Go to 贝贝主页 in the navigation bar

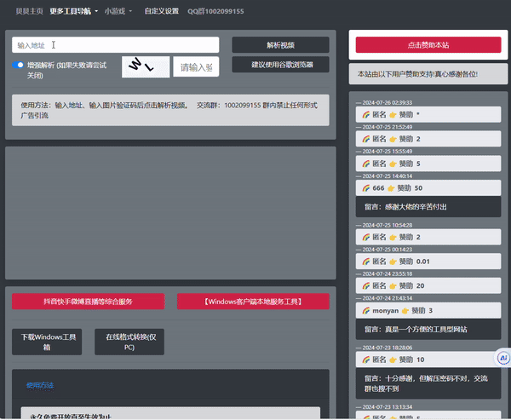pos(23,11)
